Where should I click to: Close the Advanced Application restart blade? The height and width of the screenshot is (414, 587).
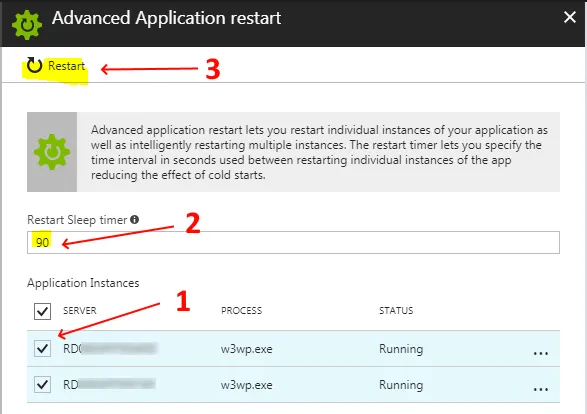tap(570, 17)
